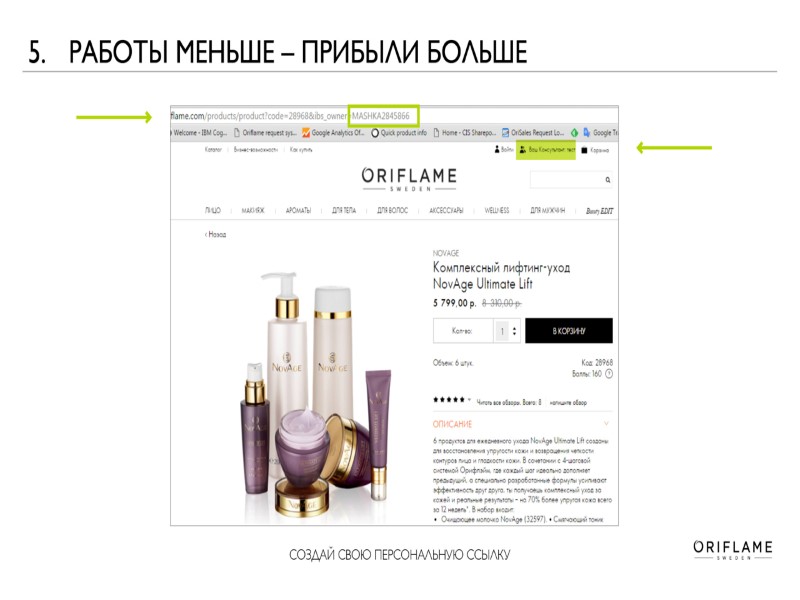Adjust the quantity stepper arrows

tap(514, 331)
